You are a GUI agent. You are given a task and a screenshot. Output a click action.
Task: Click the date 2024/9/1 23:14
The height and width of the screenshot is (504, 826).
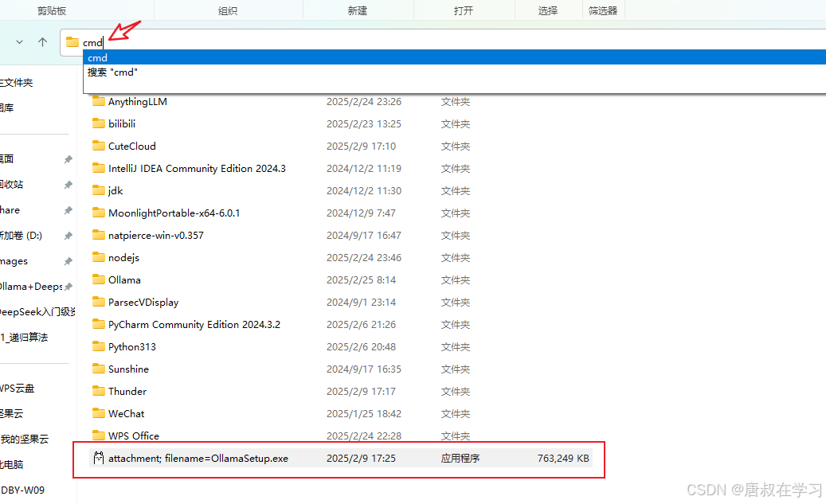coord(361,302)
